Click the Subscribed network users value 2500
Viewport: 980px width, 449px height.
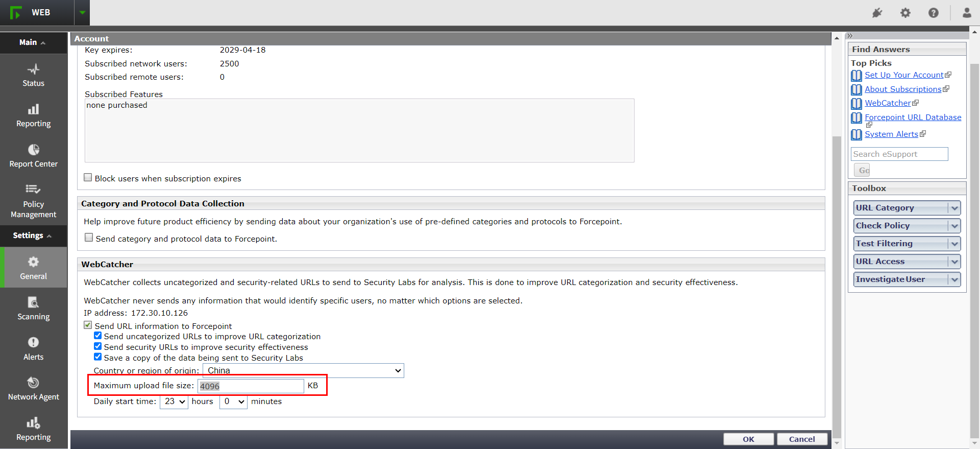pos(229,64)
